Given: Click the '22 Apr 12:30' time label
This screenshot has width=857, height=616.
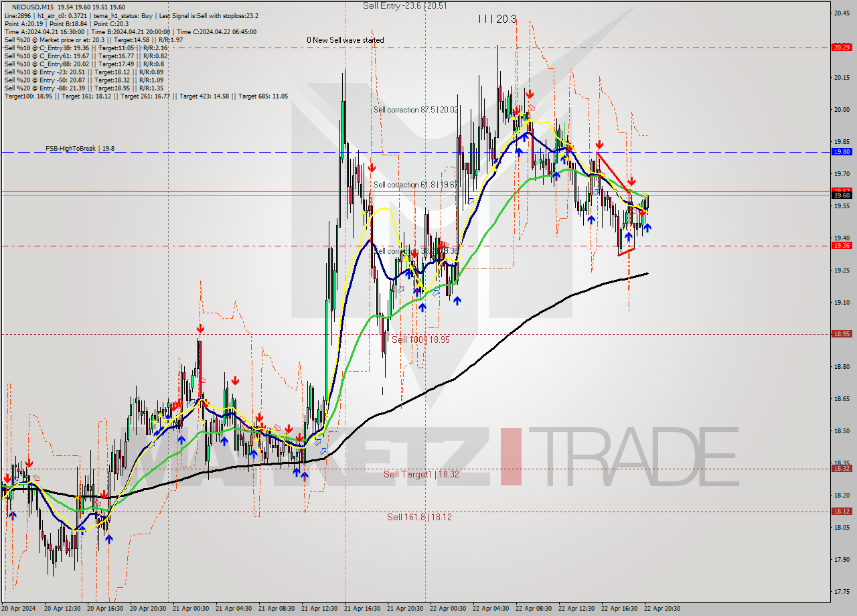Looking at the screenshot, I should click(576, 609).
